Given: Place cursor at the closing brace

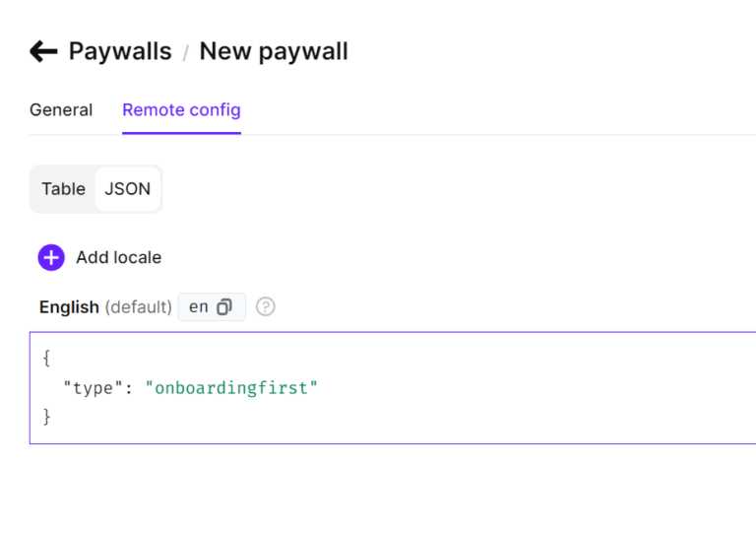Looking at the screenshot, I should 46,417.
